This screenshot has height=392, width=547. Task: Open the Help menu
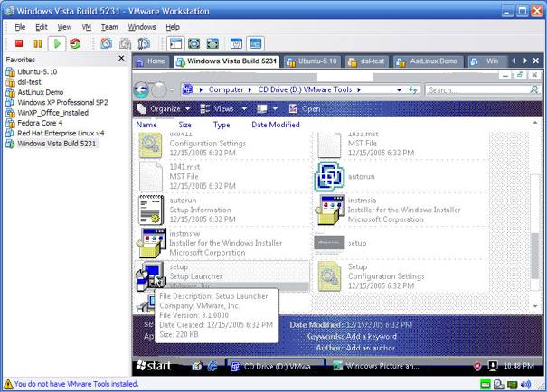click(x=173, y=27)
